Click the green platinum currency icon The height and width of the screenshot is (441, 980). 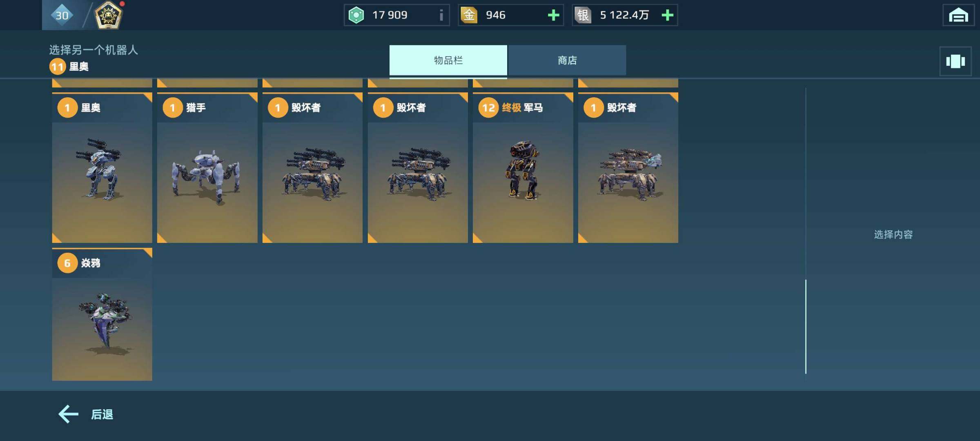(x=356, y=16)
